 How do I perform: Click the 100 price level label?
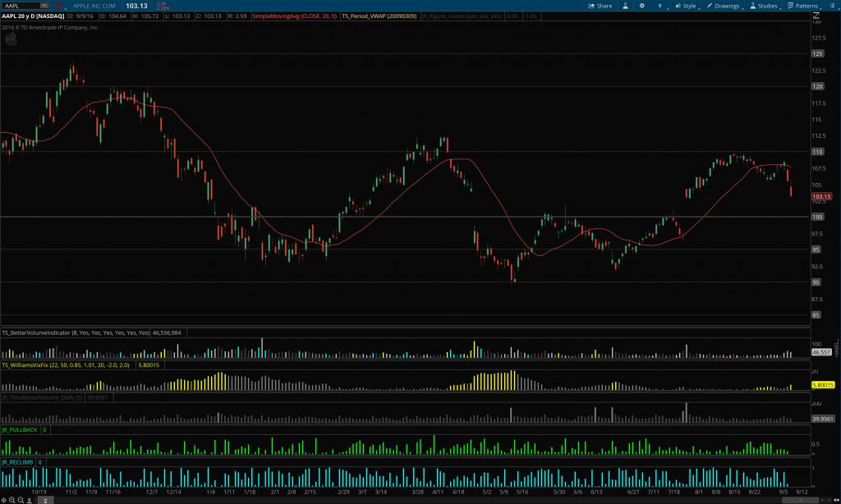pyautogui.click(x=817, y=218)
